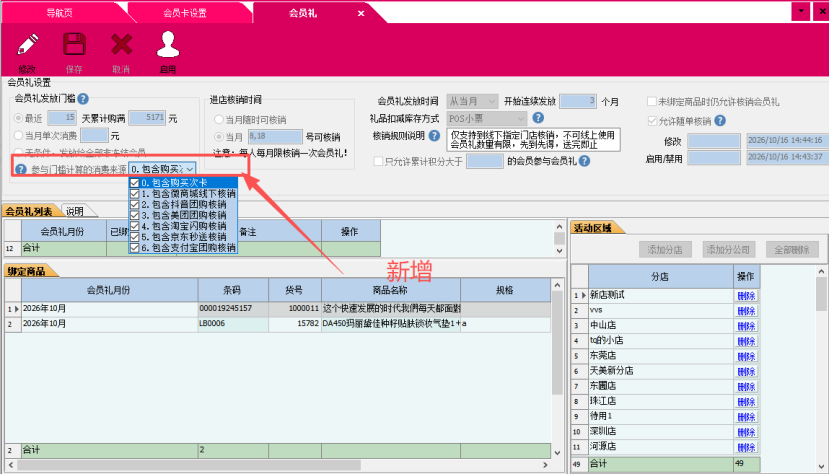Open help icon beside 参与门槛计算的消费来源

click(x=21, y=170)
